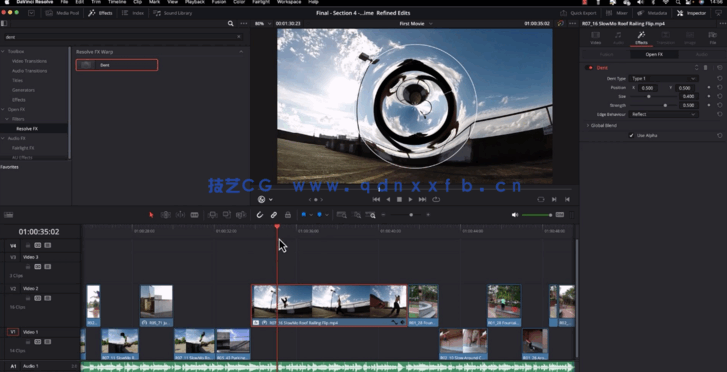Screen dimensions: 727x372
Task: Jump to first frame in viewer
Action: (376, 199)
